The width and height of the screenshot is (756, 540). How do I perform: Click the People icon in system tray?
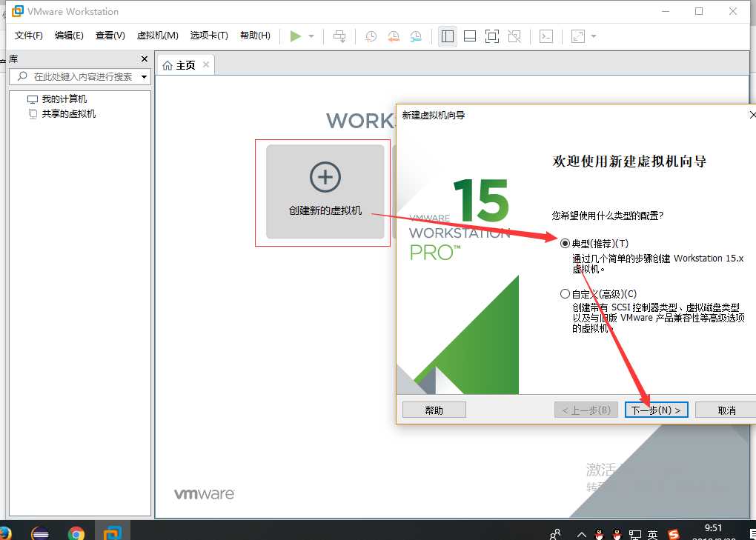pyautogui.click(x=555, y=534)
